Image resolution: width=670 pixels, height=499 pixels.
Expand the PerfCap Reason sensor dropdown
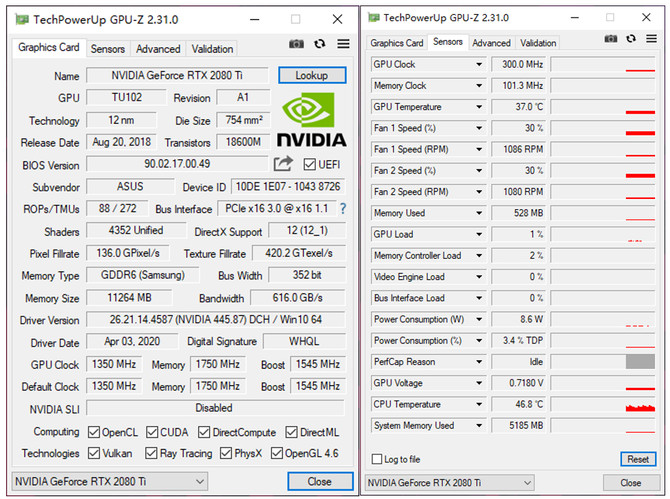[x=478, y=362]
